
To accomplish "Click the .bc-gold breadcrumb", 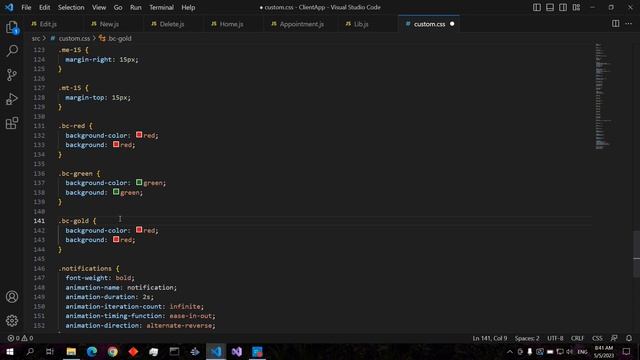I will (x=120, y=38).
